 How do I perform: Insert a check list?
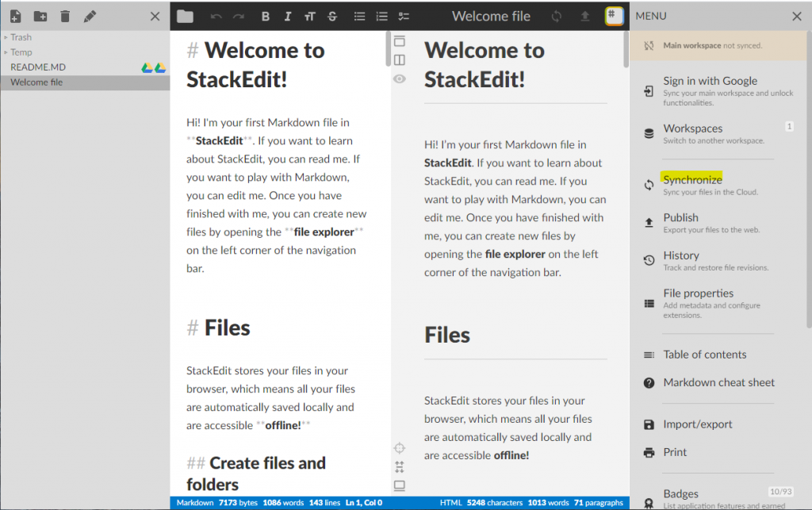click(x=404, y=17)
